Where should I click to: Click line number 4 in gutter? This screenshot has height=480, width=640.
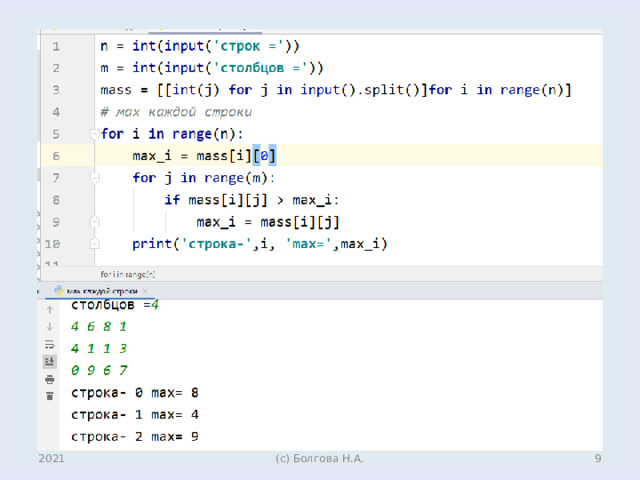click(56, 112)
